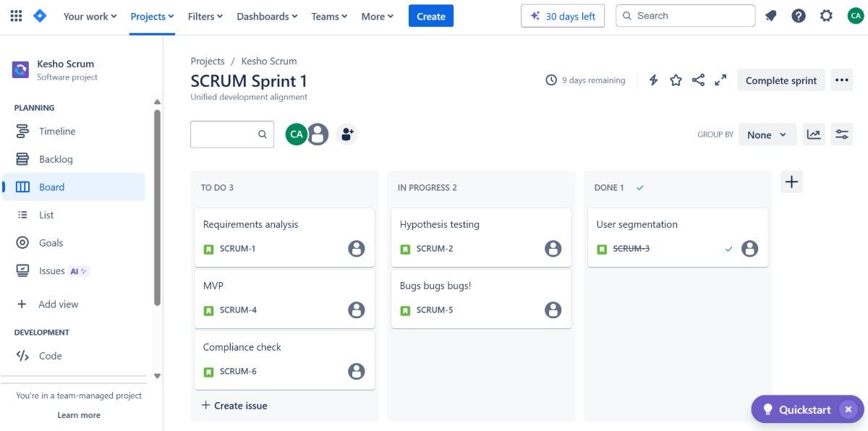Open the MVP card
Image resolution: width=868 pixels, height=431 pixels.
[285, 299]
